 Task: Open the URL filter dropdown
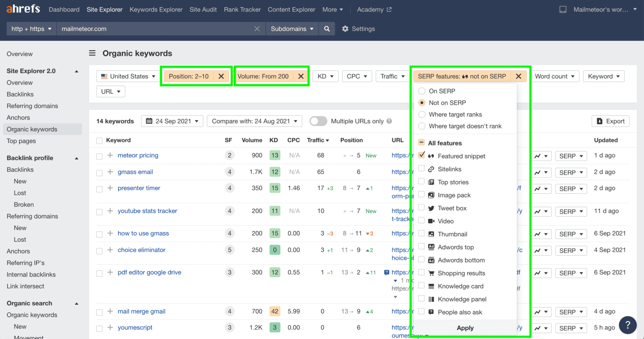pyautogui.click(x=111, y=91)
